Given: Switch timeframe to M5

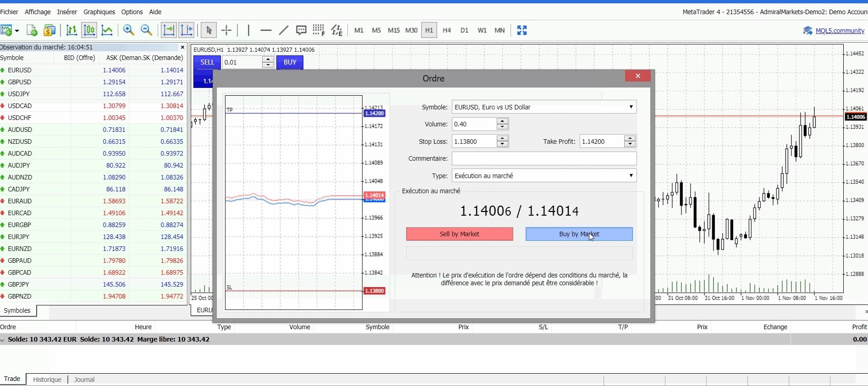Looking at the screenshot, I should coord(376,31).
